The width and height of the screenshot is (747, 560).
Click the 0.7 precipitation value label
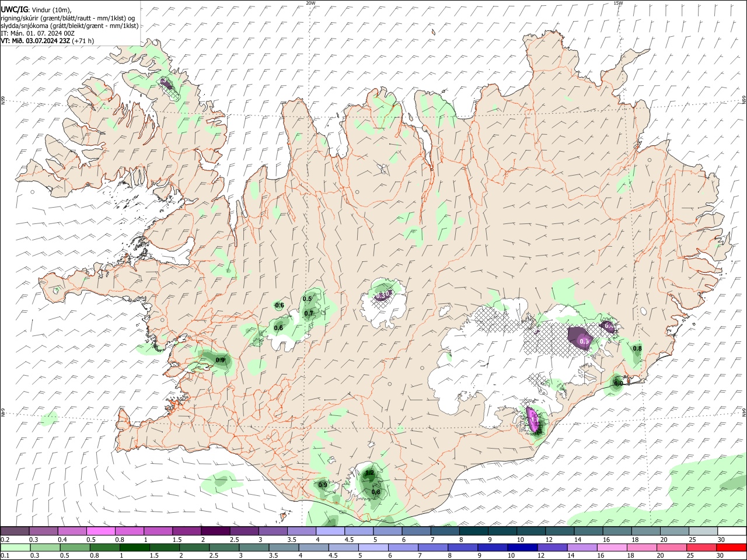pos(309,313)
